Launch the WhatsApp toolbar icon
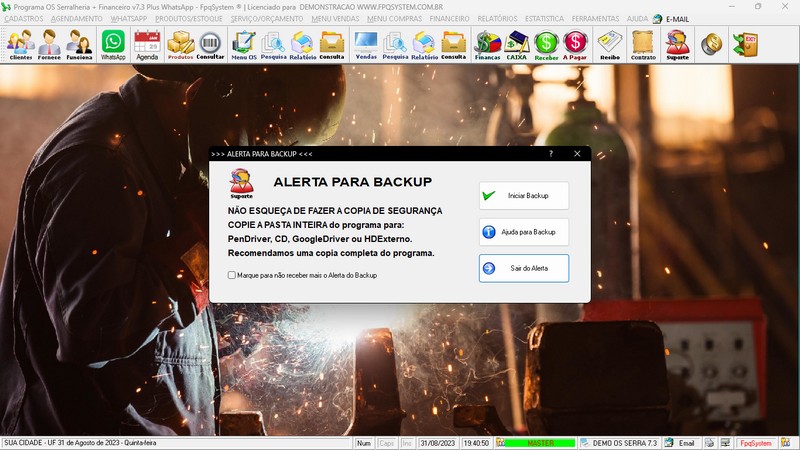Image resolution: width=800 pixels, height=450 pixels. [113, 44]
